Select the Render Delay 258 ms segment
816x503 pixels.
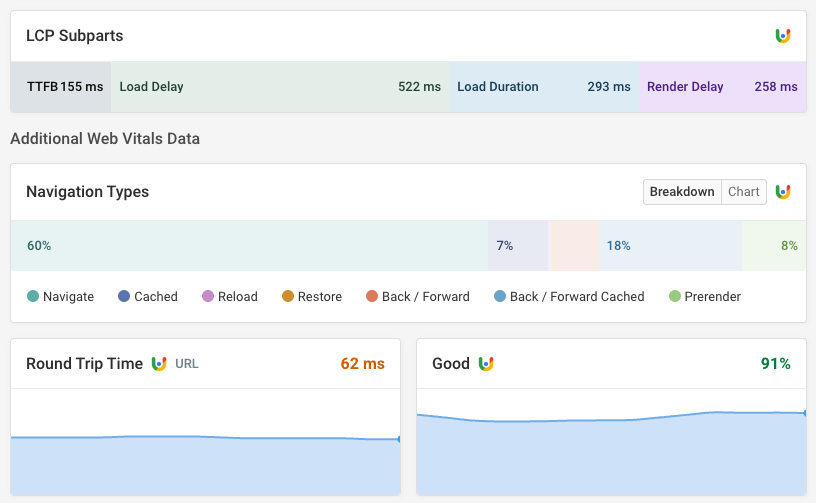click(x=722, y=87)
